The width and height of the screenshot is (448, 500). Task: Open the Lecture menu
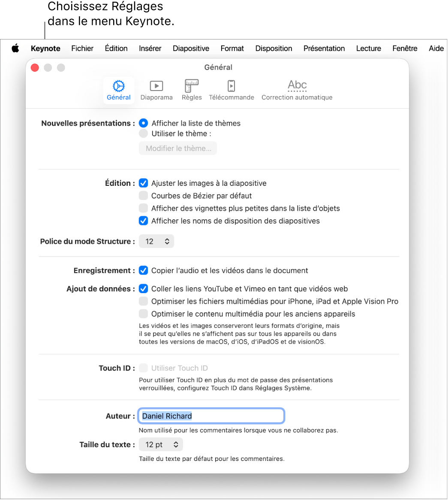pos(369,48)
